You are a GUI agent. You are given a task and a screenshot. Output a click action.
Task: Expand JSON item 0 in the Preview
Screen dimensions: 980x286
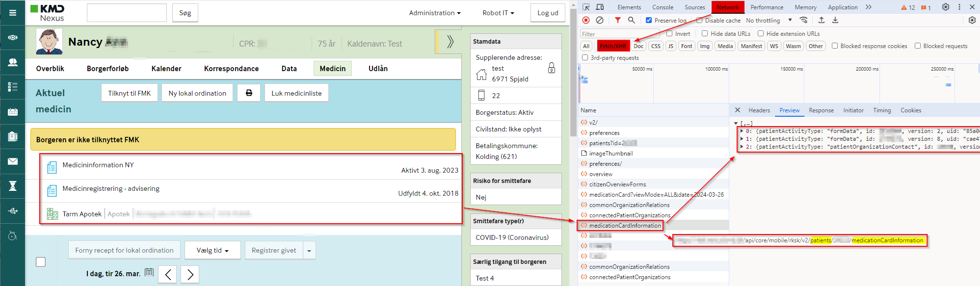click(x=742, y=131)
